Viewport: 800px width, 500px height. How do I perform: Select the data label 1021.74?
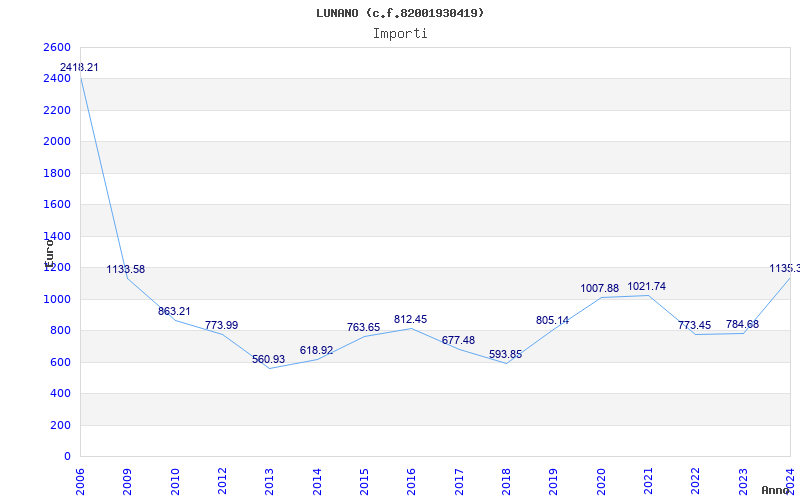(646, 287)
